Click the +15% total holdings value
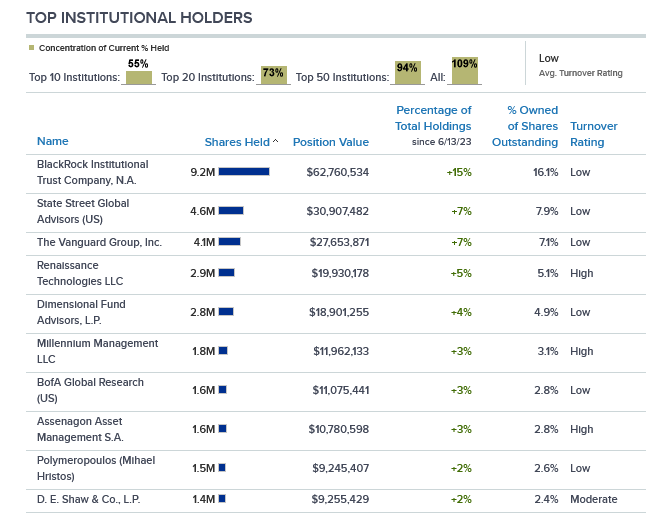Screen dimensions: 666x527 point(459,172)
